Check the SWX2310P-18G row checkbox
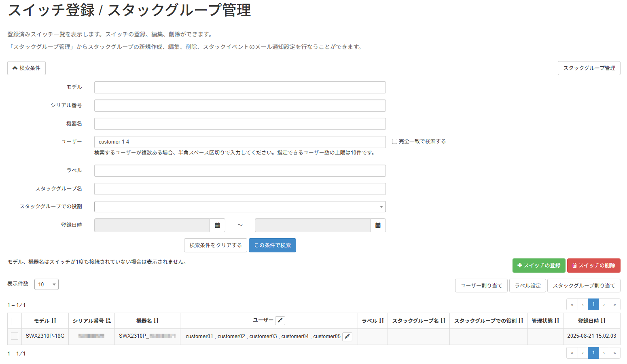 pyautogui.click(x=15, y=336)
